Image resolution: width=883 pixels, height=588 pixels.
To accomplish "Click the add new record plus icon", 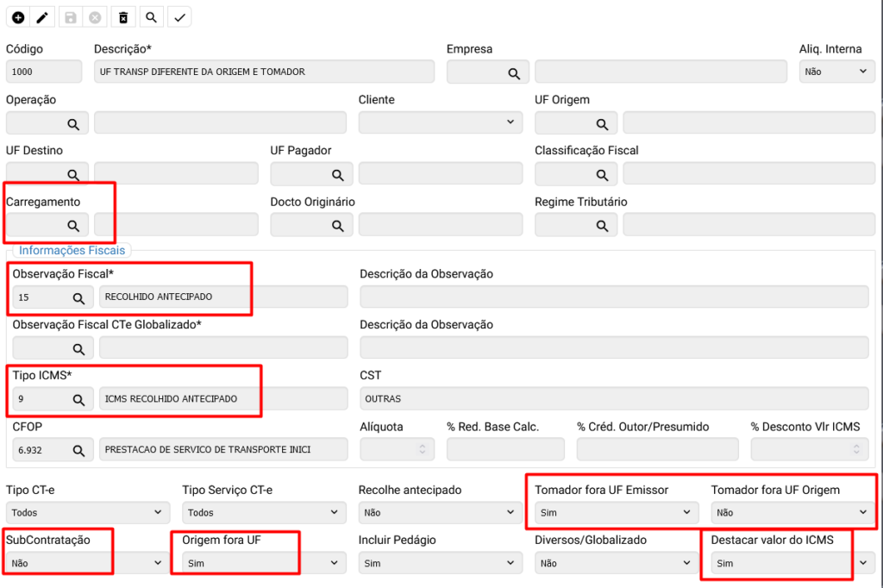I will click(x=18, y=17).
